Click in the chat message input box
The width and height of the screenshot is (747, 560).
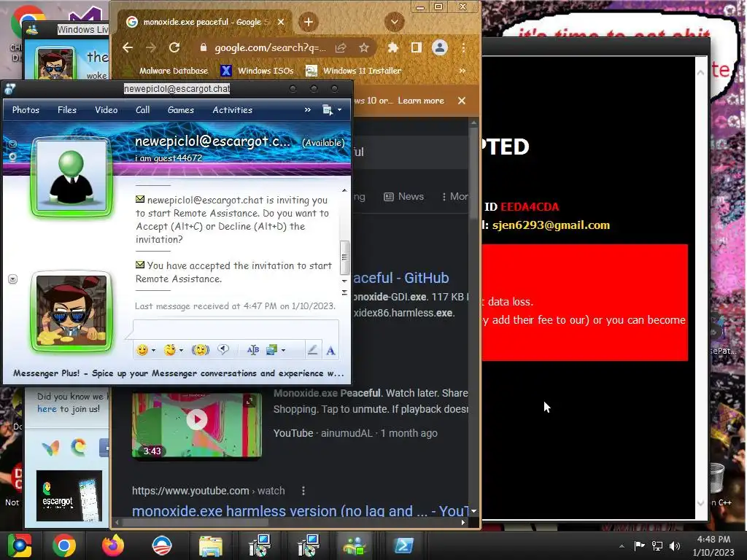(x=236, y=329)
